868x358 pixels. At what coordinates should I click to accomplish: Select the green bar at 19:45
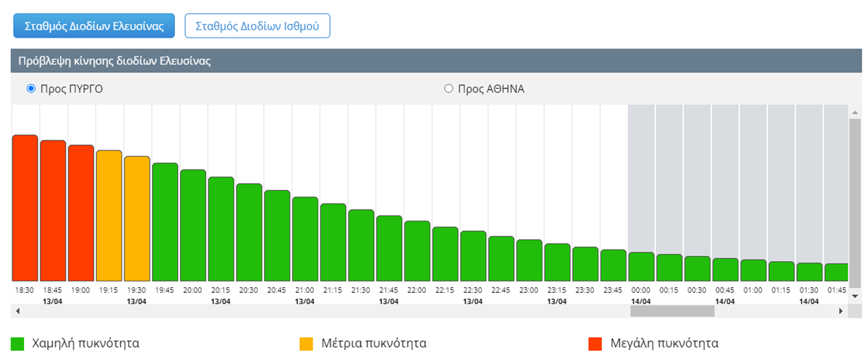(165, 222)
